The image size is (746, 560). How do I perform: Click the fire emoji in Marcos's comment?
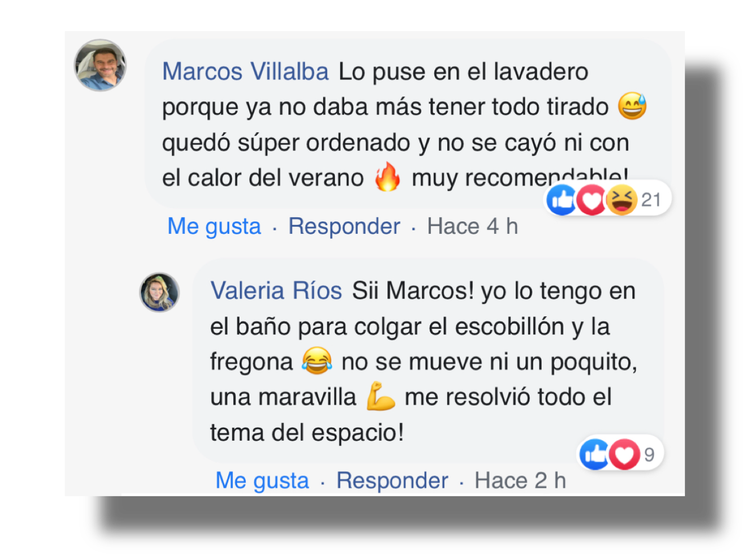pyautogui.click(x=388, y=177)
